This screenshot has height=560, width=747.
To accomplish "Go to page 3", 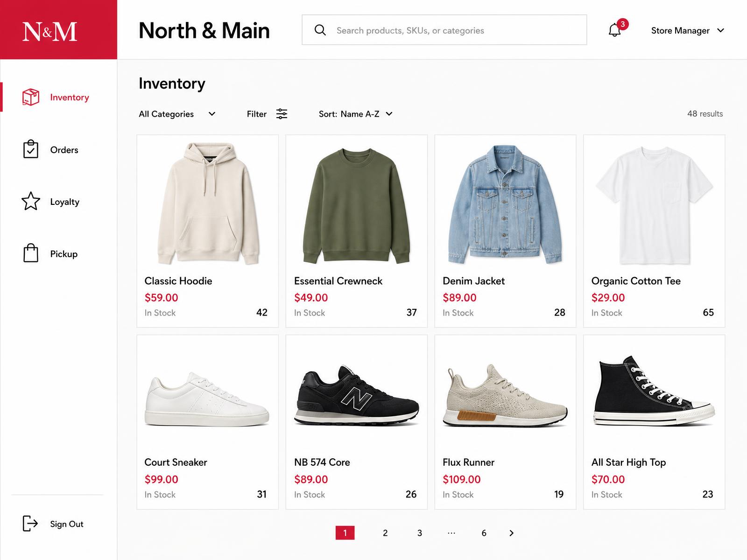I will 420,533.
